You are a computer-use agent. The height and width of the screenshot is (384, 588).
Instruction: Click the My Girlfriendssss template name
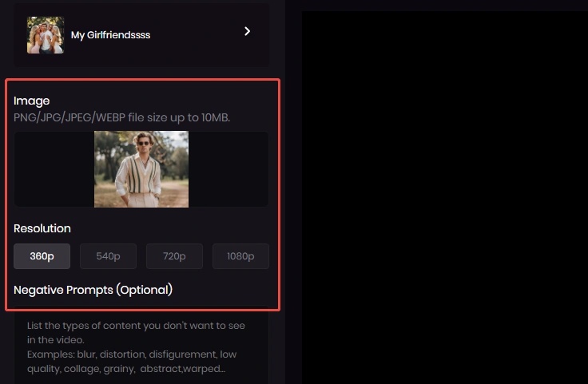110,35
